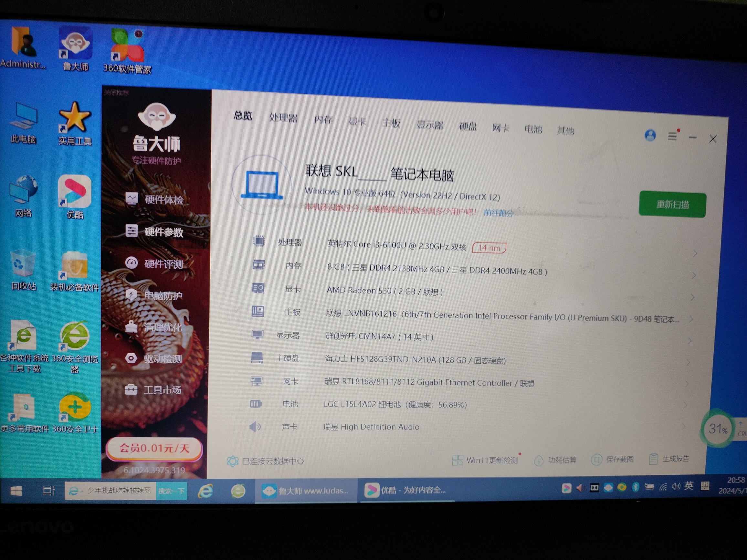The height and width of the screenshot is (560, 747).
Task: Switch to the 电池 tab
Action: [533, 129]
